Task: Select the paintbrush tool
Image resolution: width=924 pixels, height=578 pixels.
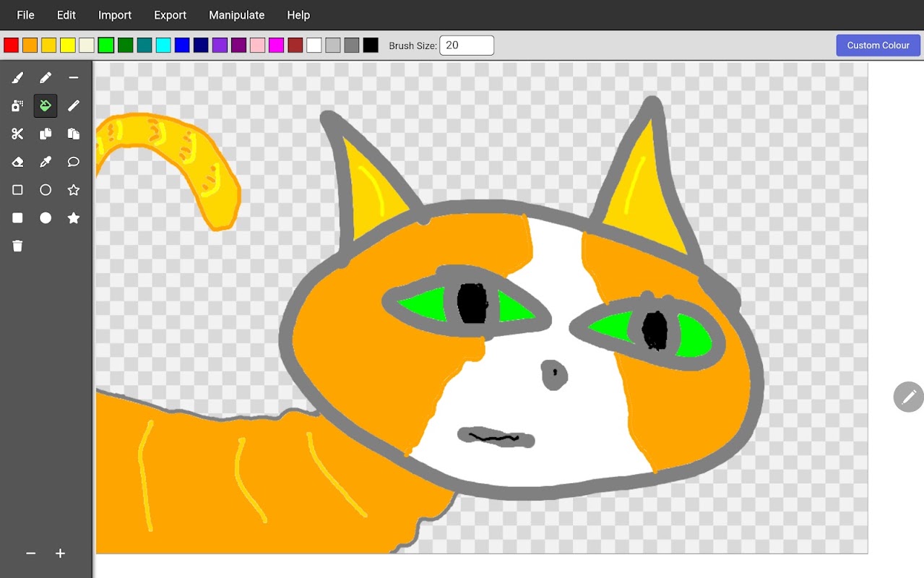Action: [x=17, y=77]
